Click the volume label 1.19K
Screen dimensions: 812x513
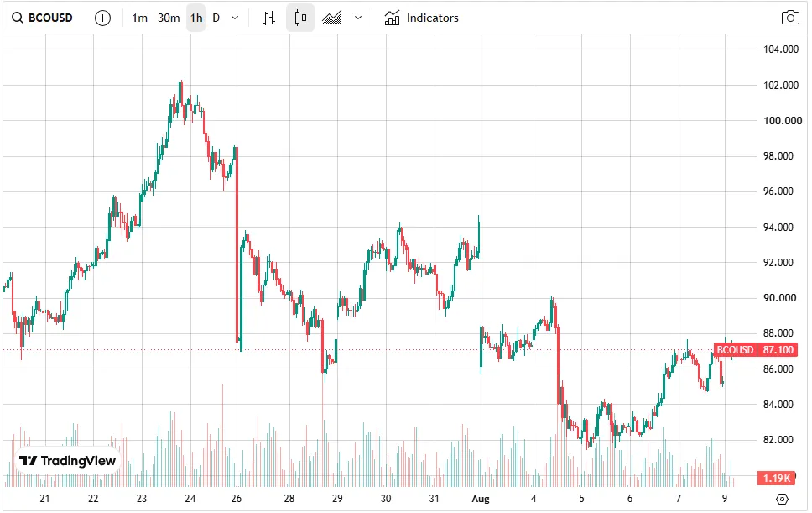point(776,478)
